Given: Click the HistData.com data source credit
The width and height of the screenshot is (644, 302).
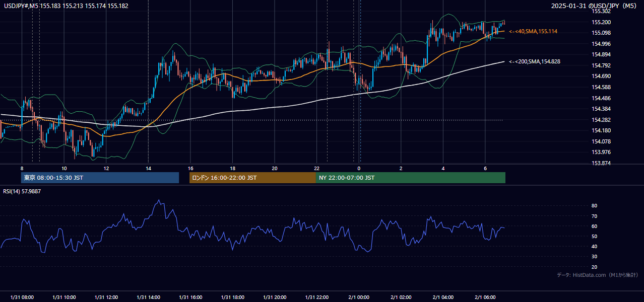Looking at the screenshot, I should point(598,275).
